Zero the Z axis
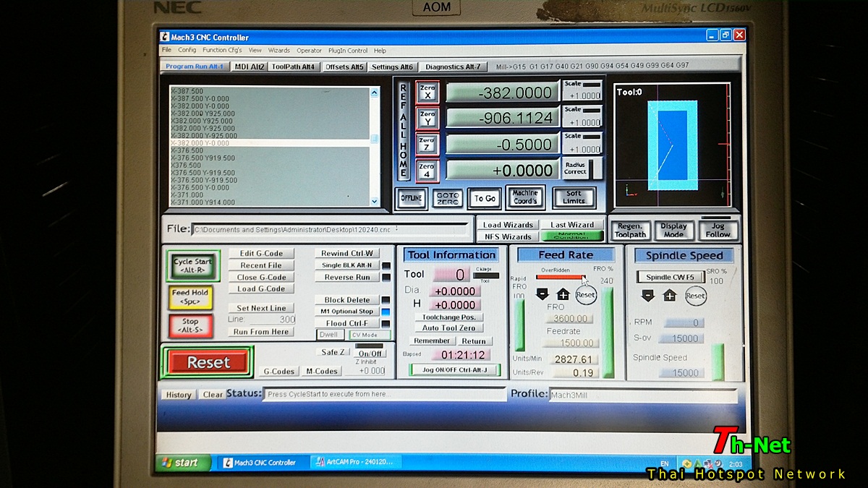Screen dimensions: 868x488 427,144
